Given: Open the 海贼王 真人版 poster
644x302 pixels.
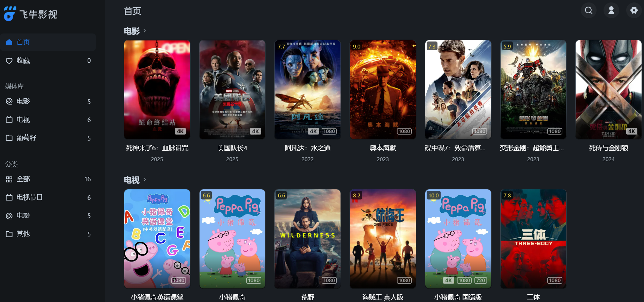Looking at the screenshot, I should click(383, 239).
